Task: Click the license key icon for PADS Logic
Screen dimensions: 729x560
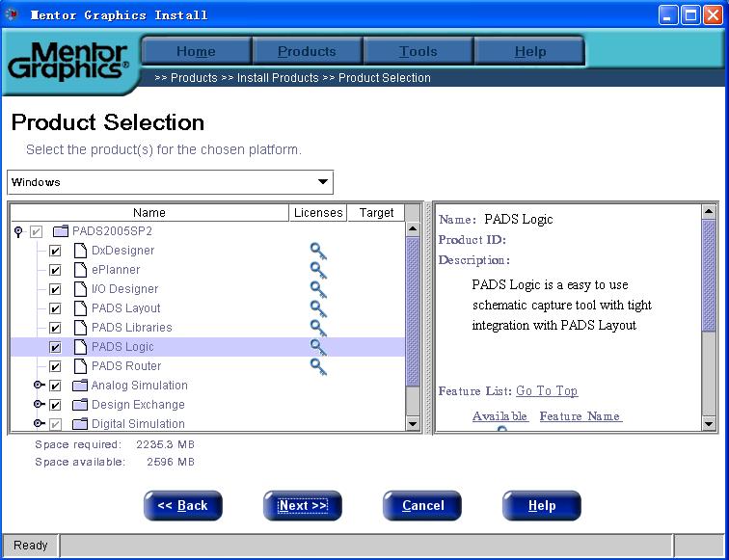Action: click(x=318, y=348)
